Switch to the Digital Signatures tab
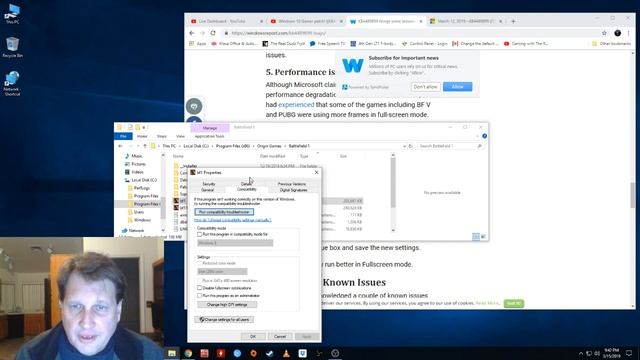The image size is (640, 360). coord(293,190)
